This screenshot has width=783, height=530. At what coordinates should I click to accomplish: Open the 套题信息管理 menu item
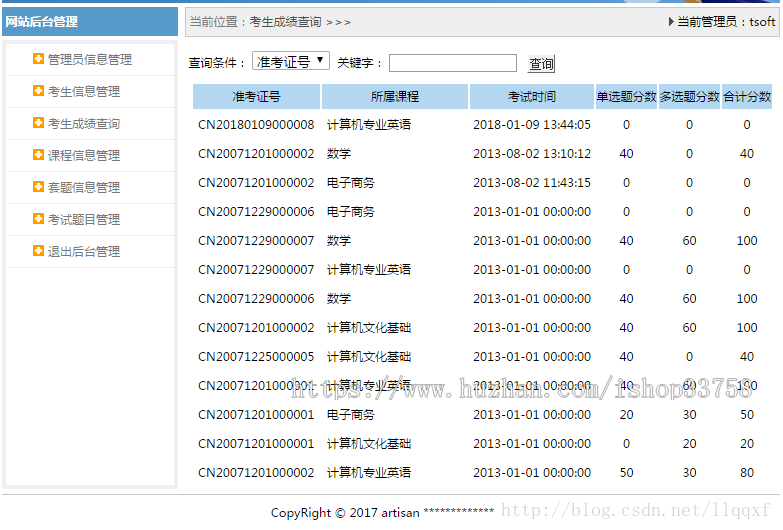point(84,187)
